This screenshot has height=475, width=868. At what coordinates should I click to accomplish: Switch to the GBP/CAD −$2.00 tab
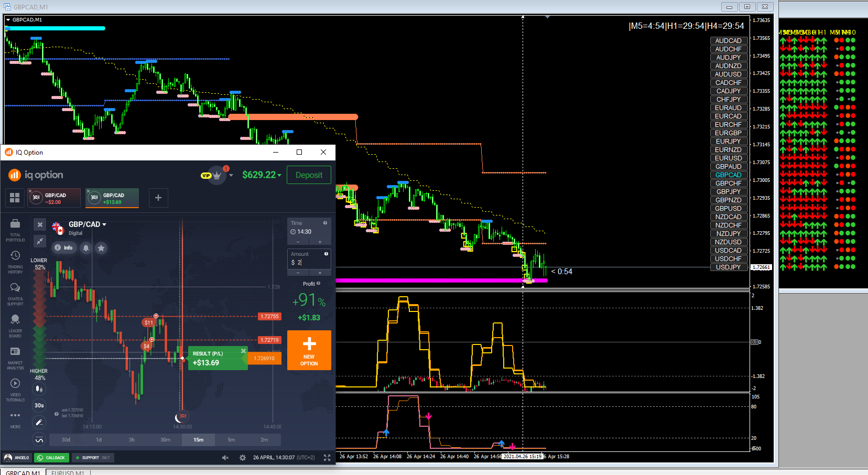[55, 198]
